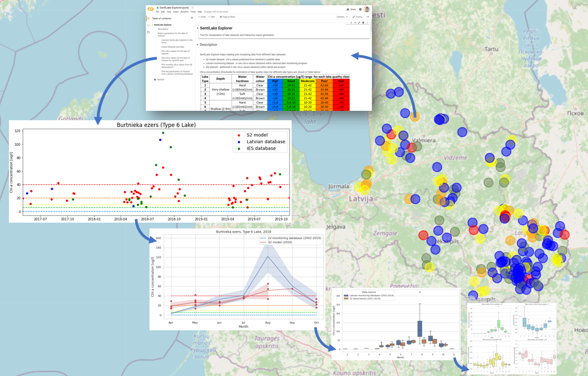The image size is (588, 376).
Task: Click the user account avatar
Action: pos(367,9)
